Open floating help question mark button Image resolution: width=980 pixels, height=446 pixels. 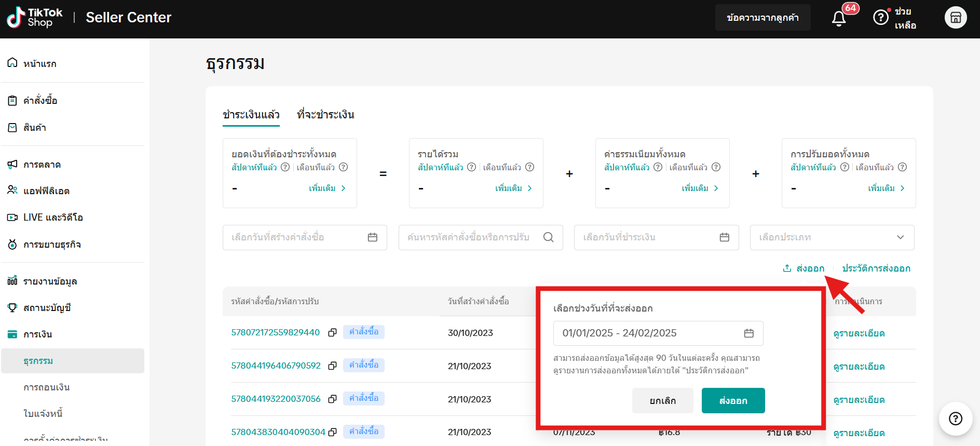pyautogui.click(x=955, y=418)
